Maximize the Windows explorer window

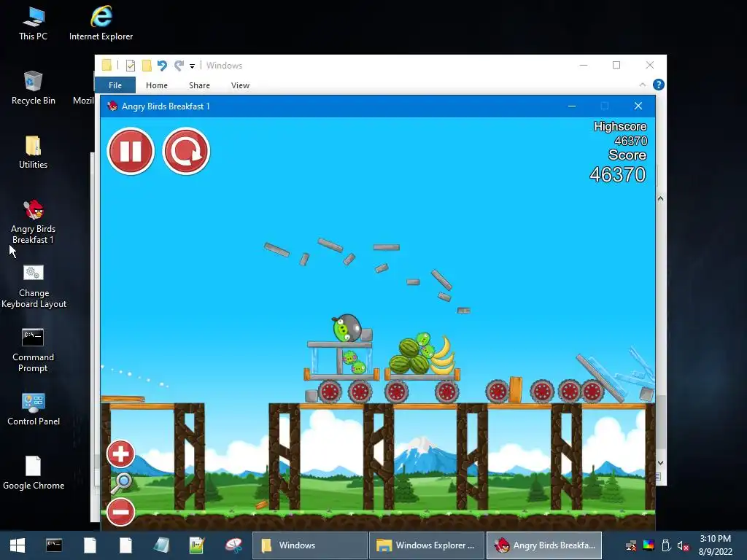tap(616, 65)
